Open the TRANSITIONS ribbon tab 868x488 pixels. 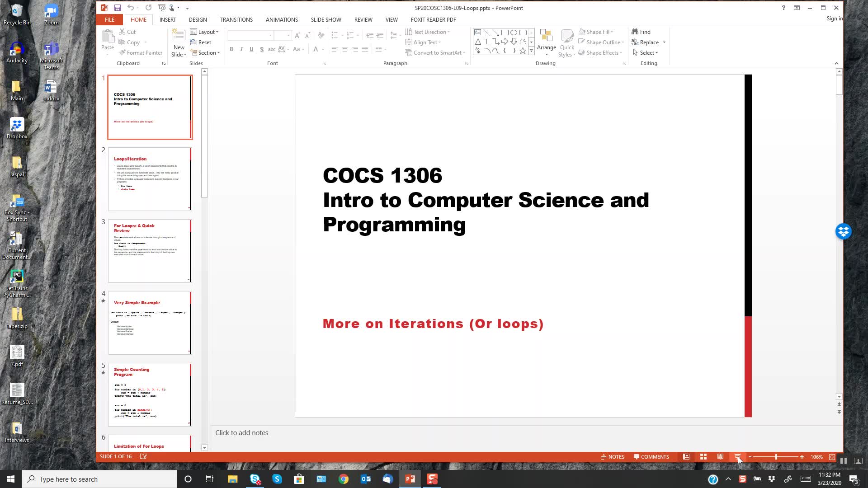pyautogui.click(x=236, y=19)
